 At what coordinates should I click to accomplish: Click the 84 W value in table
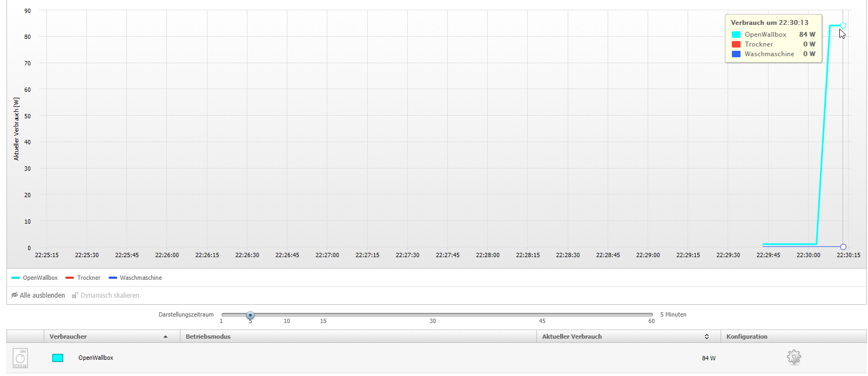709,358
